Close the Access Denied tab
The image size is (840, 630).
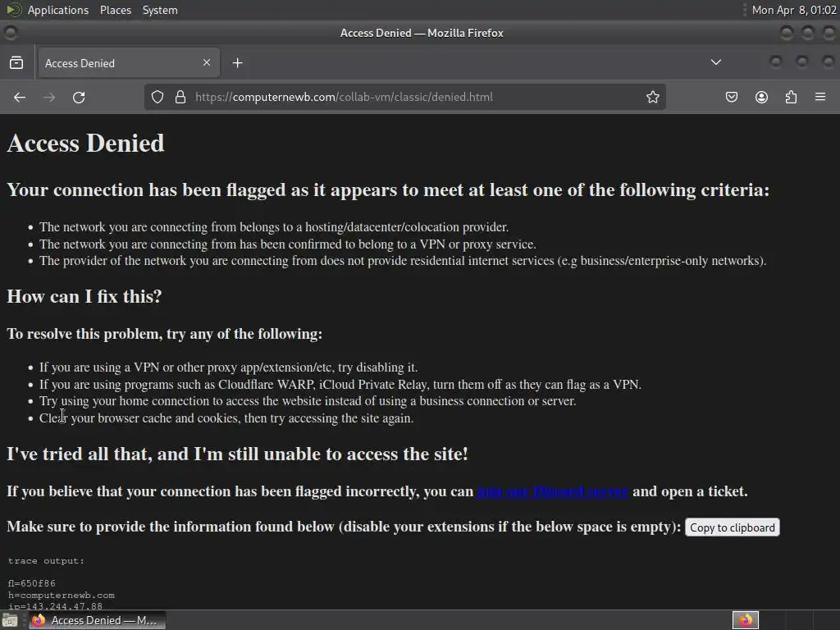pyautogui.click(x=207, y=62)
